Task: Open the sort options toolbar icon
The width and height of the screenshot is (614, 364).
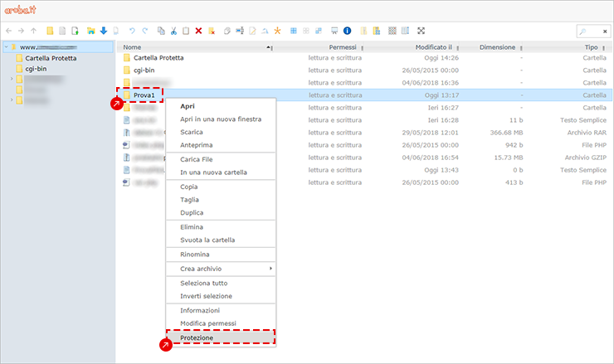Action: (x=405, y=31)
